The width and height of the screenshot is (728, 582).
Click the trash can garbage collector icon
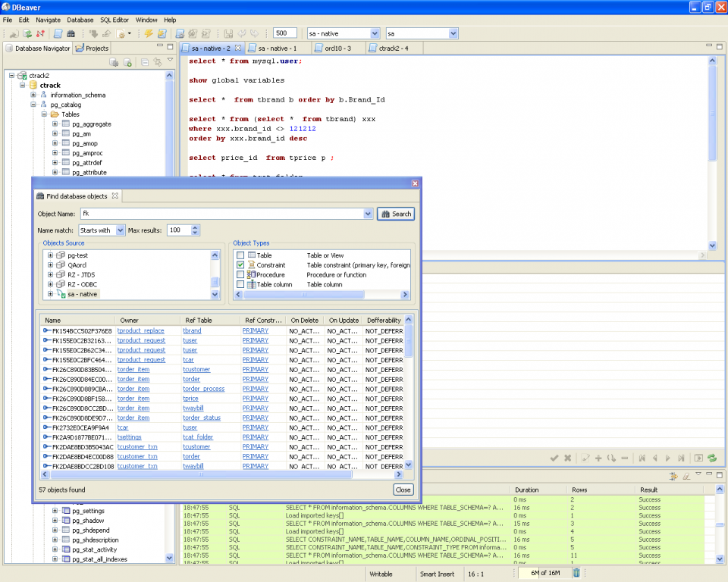tap(576, 573)
